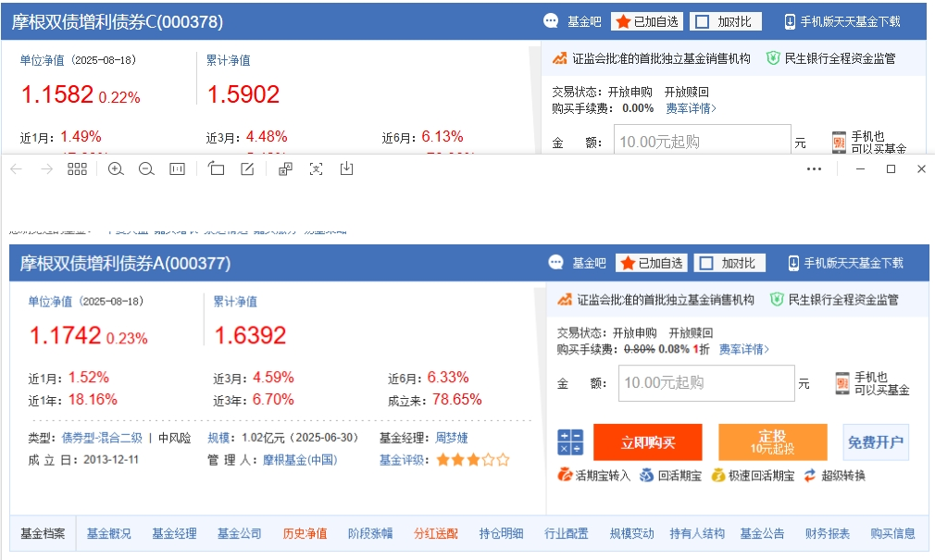Click the 78.65% since-inception return
The height and width of the screenshot is (560, 935).
(x=456, y=400)
